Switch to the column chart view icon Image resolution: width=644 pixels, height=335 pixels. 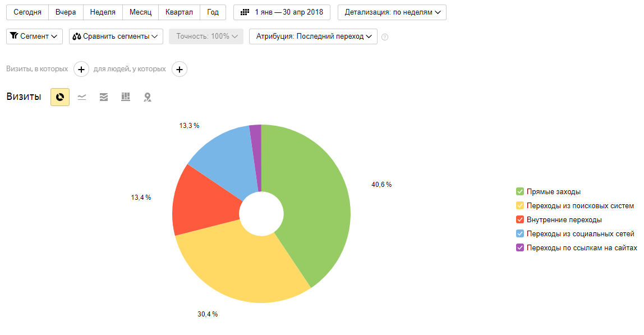126,97
